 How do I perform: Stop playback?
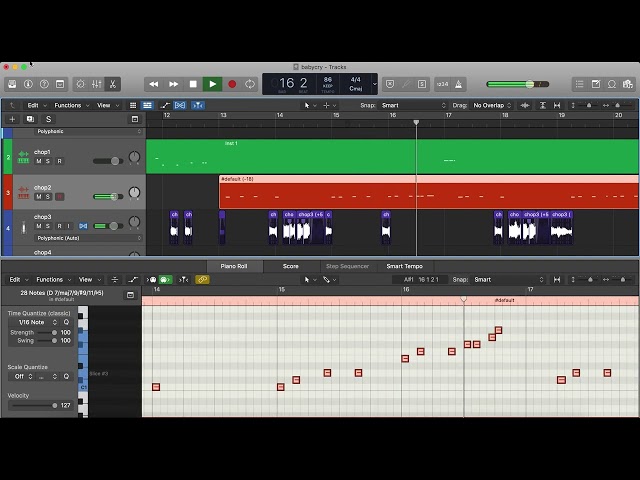193,84
